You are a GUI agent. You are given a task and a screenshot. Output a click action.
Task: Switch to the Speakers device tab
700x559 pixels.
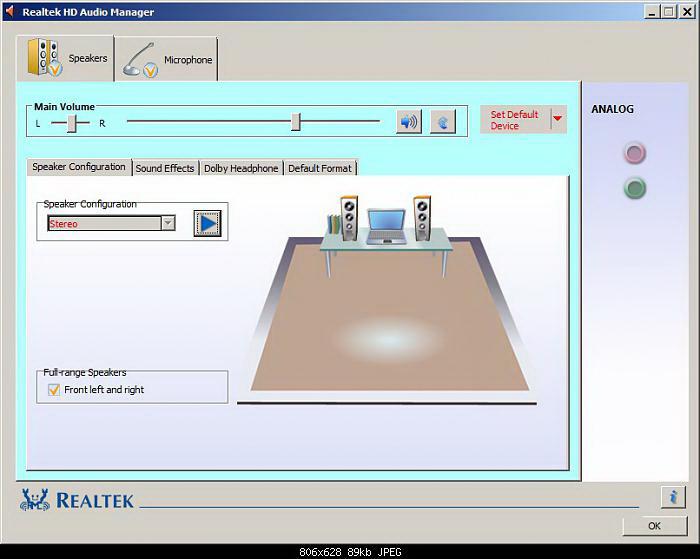click(x=66, y=58)
